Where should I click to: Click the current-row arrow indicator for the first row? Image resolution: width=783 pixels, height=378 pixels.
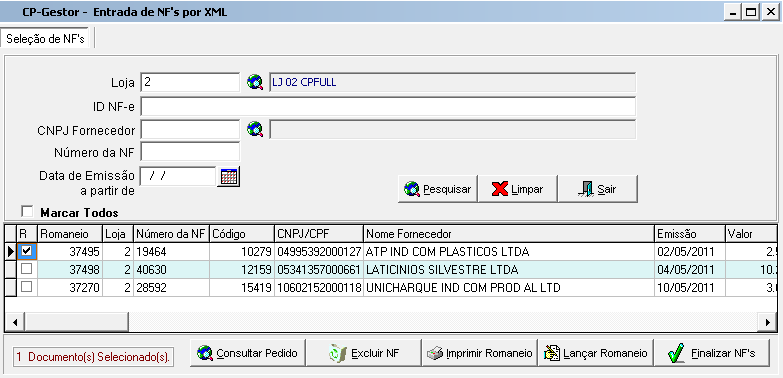[x=10, y=252]
